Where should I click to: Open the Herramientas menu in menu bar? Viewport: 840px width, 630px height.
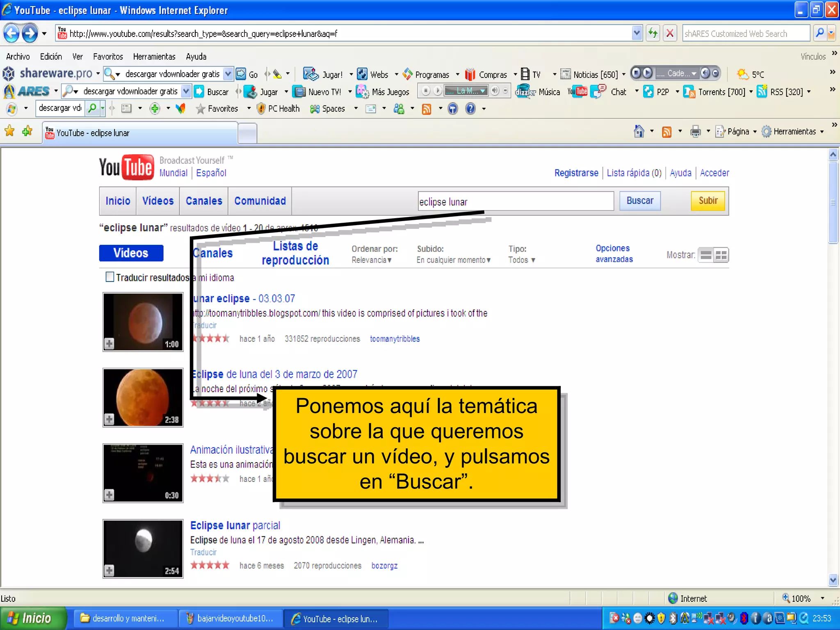(x=154, y=57)
